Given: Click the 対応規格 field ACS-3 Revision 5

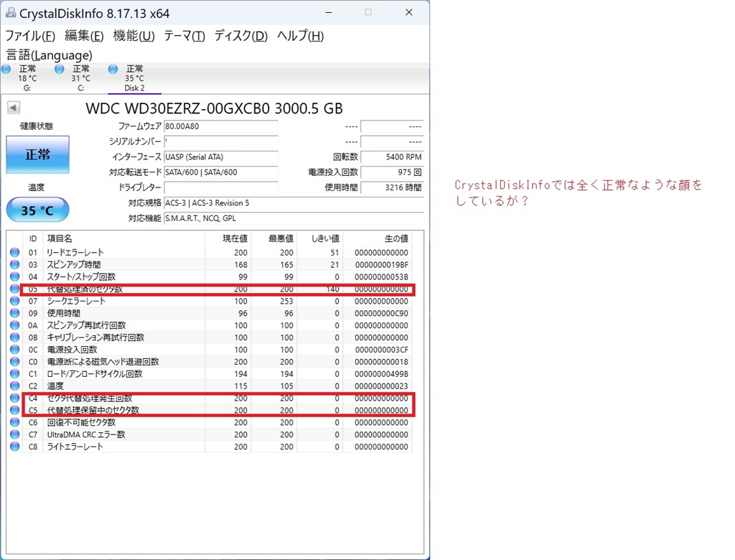Looking at the screenshot, I should point(294,203).
